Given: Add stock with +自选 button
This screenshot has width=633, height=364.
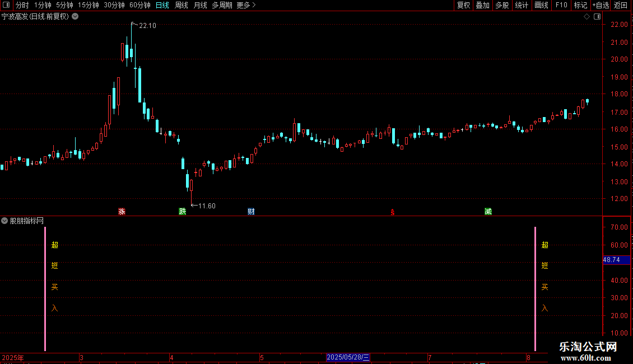Looking at the screenshot, I should coord(601,5).
